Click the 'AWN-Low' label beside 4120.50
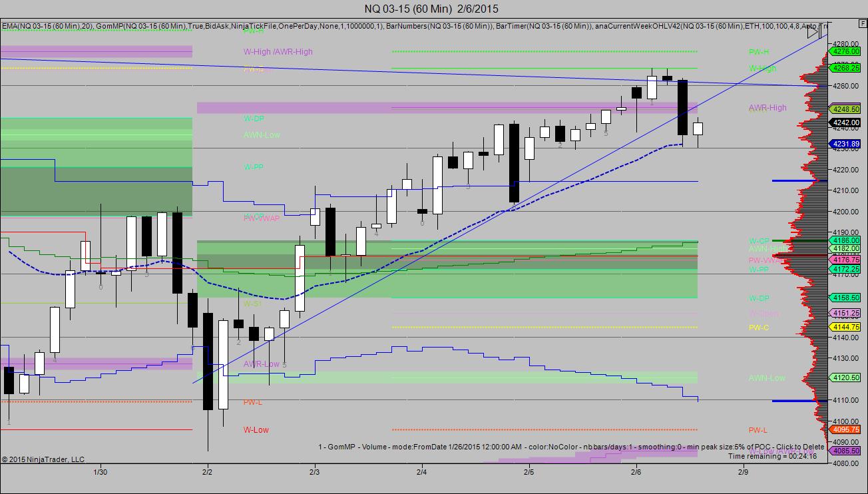 click(x=767, y=378)
